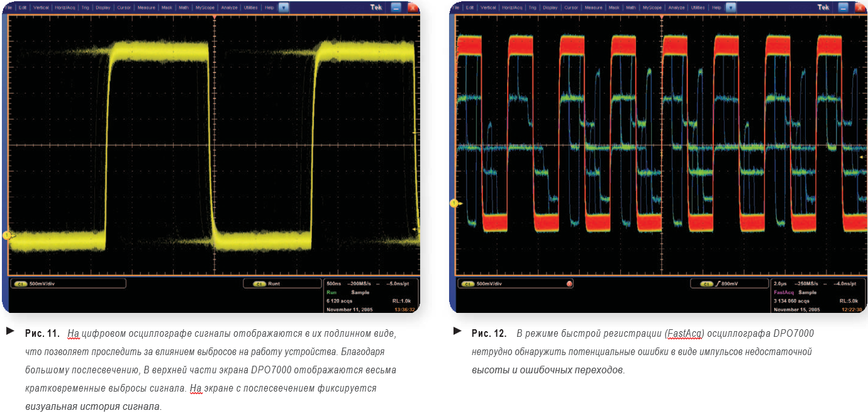This screenshot has height=413, width=868.
Task: Click the trigger level arrow at red waveform's edge
Action: point(860,156)
